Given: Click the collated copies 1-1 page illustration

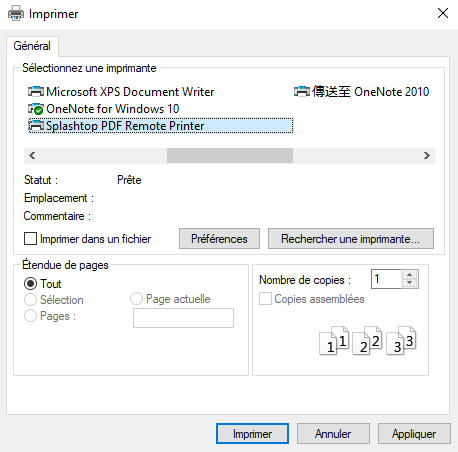Looking at the screenshot, I should click(334, 340).
